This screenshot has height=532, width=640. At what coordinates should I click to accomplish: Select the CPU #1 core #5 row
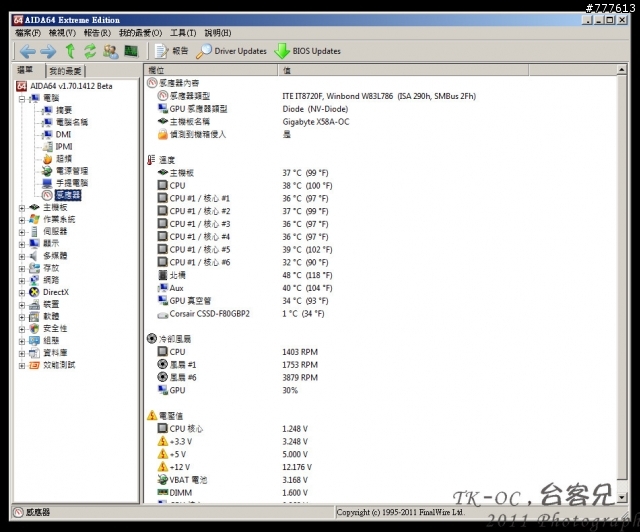coord(245,249)
